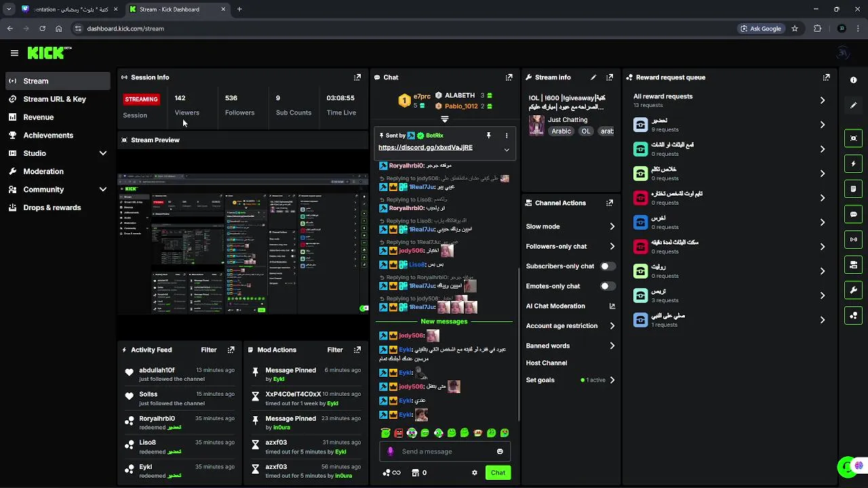Open Stream in the sidebar
The height and width of the screenshot is (488, 868).
pos(57,81)
